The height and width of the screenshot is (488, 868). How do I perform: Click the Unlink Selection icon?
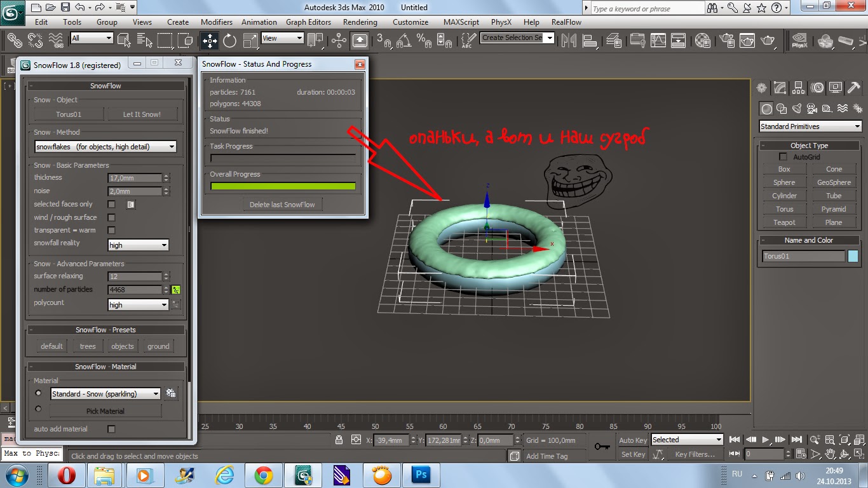35,41
